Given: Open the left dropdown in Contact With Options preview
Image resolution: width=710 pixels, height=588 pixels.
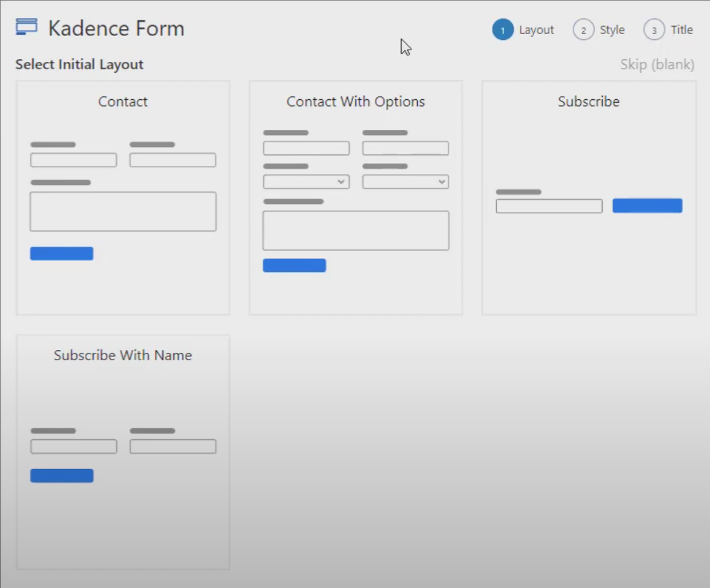Looking at the screenshot, I should click(x=306, y=181).
